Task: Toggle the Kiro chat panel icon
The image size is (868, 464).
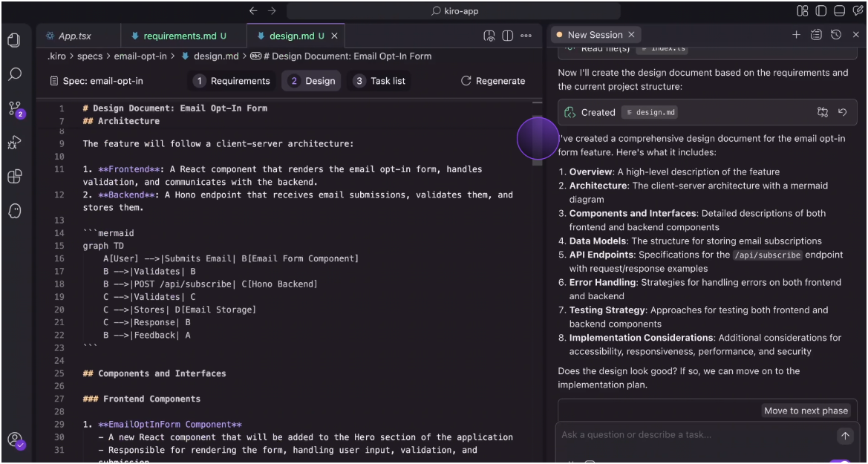Action: 858,11
